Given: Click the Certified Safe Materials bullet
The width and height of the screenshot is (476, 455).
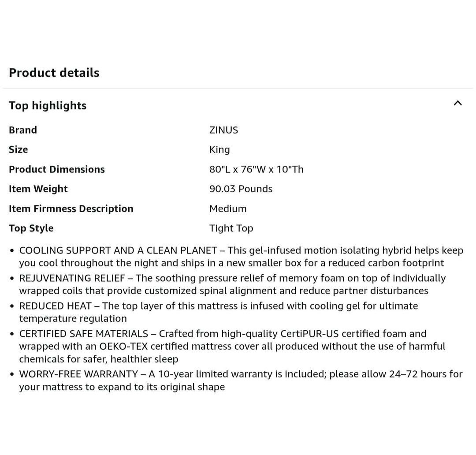Looking at the screenshot, I should coord(232,346).
